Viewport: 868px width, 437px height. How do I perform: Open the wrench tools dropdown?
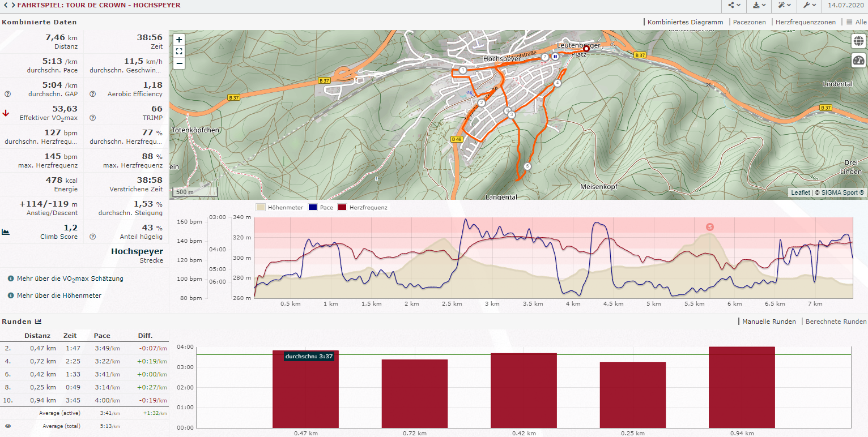(x=810, y=5)
